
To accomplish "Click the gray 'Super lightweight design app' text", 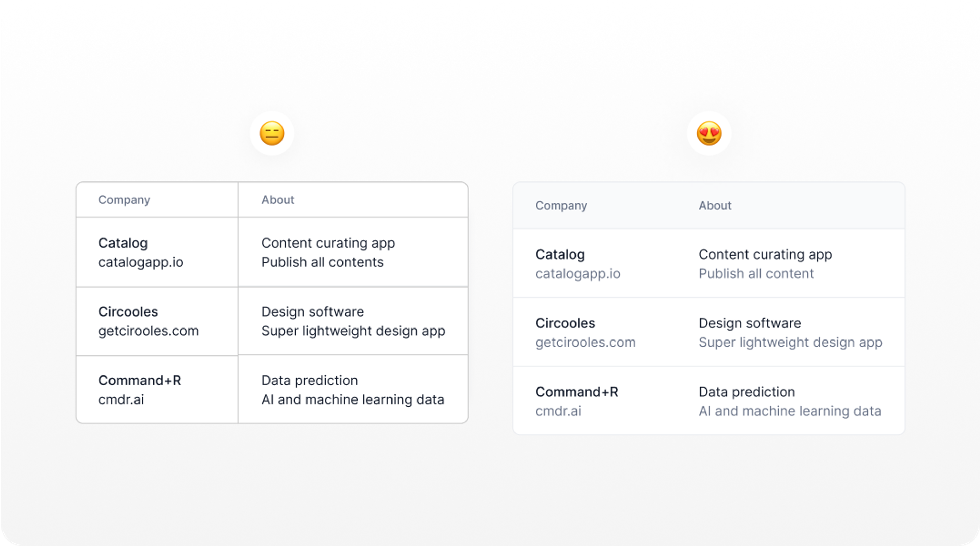I will point(790,342).
